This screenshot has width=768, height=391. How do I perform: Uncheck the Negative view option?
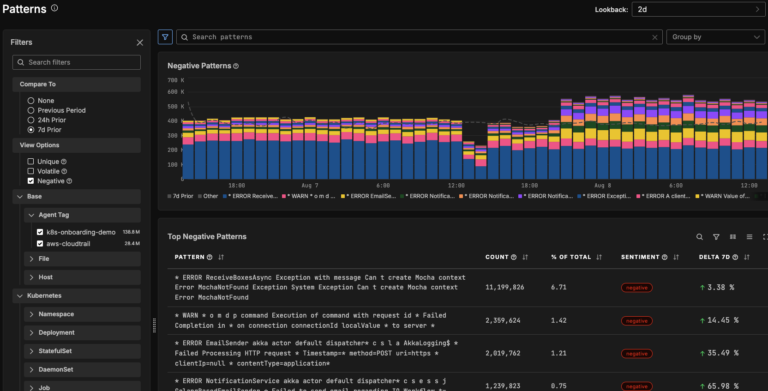[x=31, y=181]
